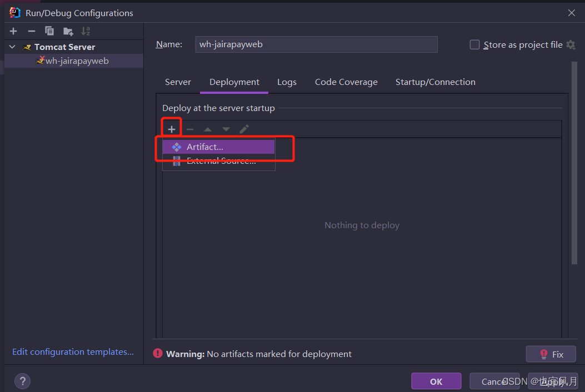Remove configuration with minus icon
This screenshot has height=392, width=585.
pyautogui.click(x=32, y=31)
